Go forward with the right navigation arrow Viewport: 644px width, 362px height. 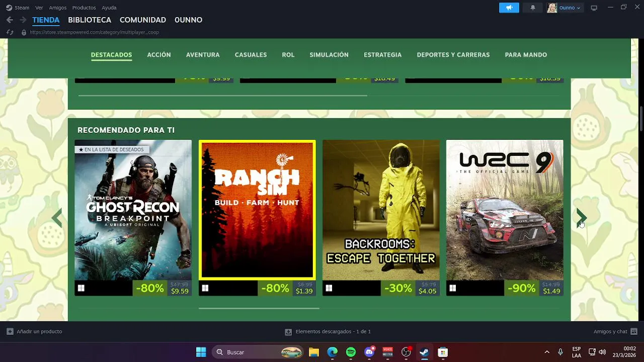23,20
